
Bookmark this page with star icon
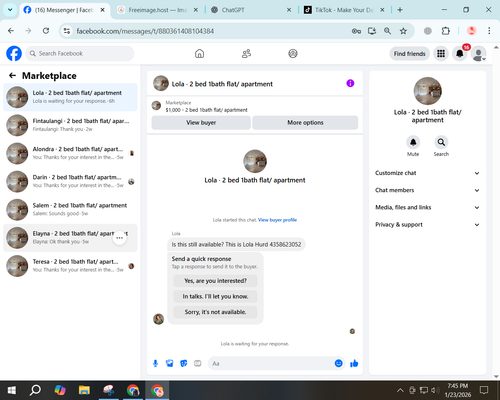403,31
